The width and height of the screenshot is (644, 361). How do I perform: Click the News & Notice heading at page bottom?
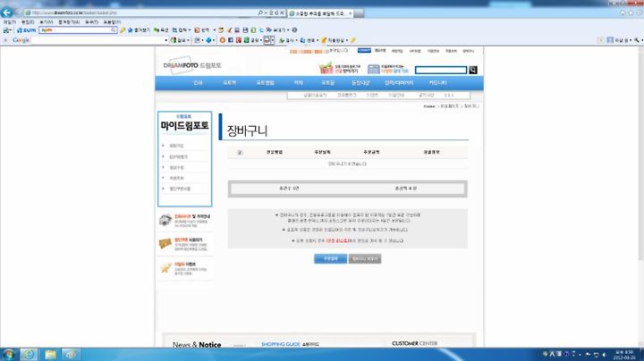197,345
